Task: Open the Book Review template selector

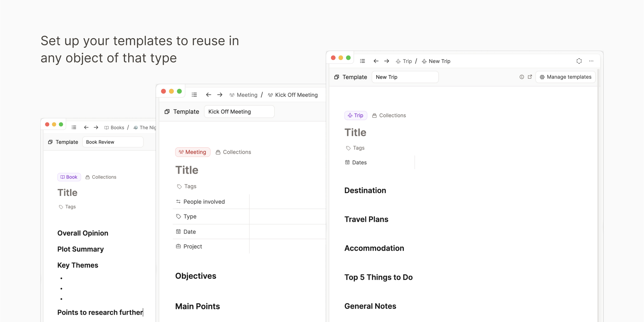Action: pyautogui.click(x=113, y=142)
